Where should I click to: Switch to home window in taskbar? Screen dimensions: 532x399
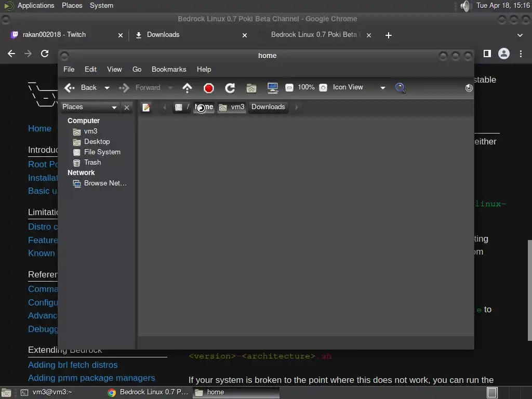(236, 393)
